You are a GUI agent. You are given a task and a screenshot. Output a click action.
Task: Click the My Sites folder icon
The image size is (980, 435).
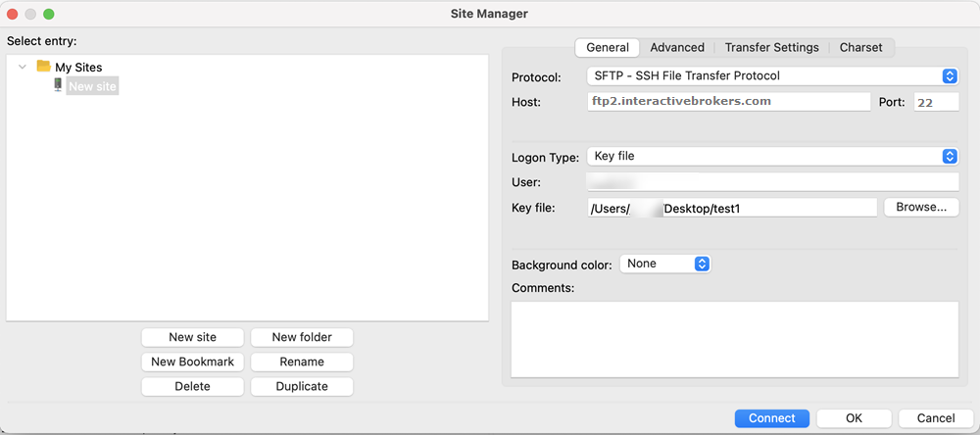coord(43,67)
